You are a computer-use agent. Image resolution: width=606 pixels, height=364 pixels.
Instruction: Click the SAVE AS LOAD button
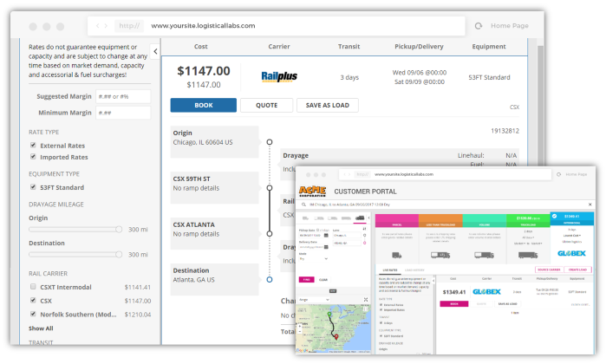[x=328, y=105]
